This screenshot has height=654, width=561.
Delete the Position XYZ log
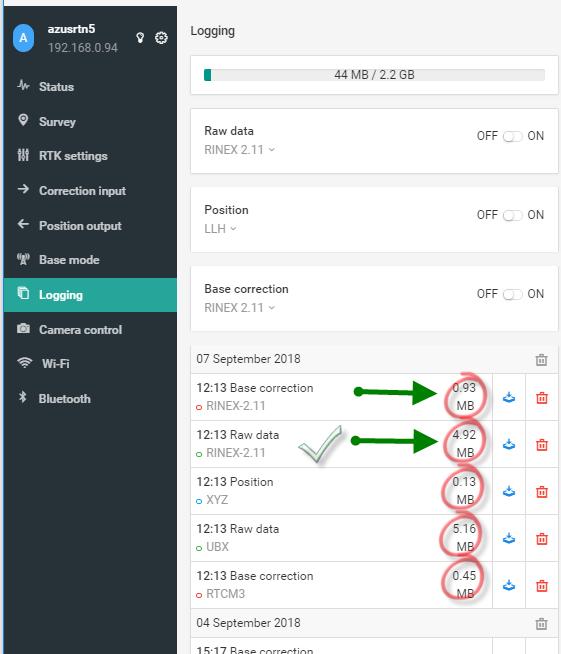point(542,492)
